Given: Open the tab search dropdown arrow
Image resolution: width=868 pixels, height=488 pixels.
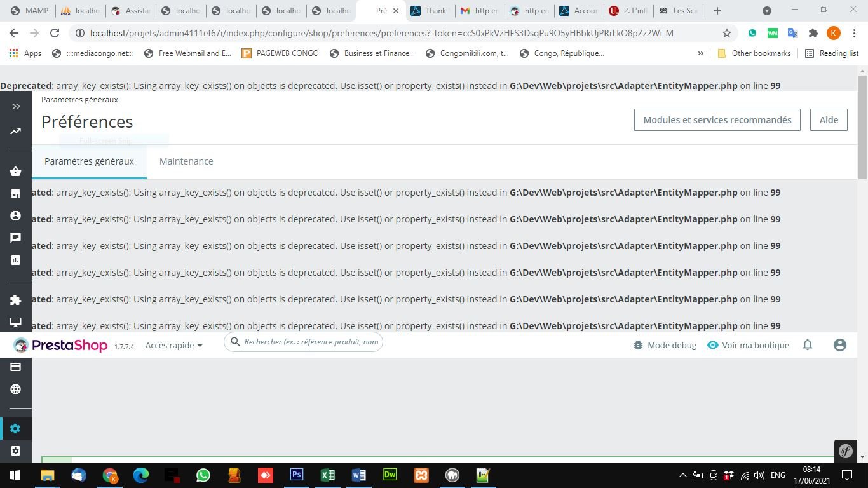Looking at the screenshot, I should [767, 11].
